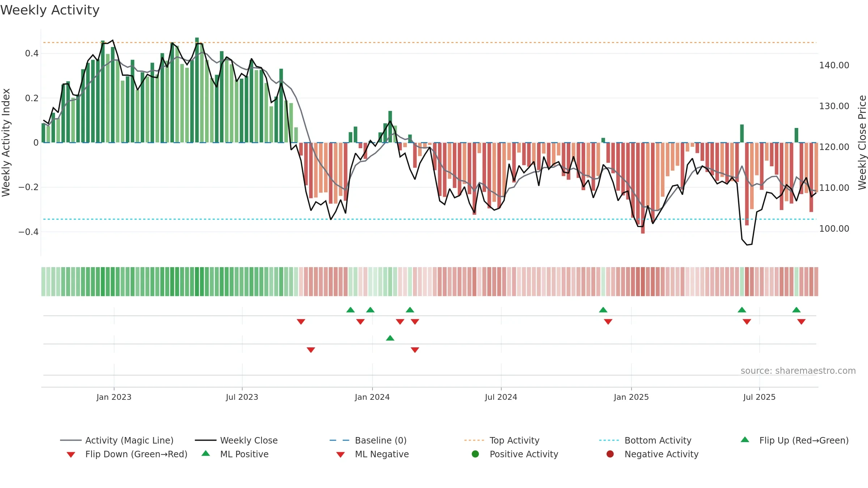Image resolution: width=868 pixels, height=488 pixels.
Task: Click the −0.4 activity index tick label
Action: pyautogui.click(x=29, y=232)
